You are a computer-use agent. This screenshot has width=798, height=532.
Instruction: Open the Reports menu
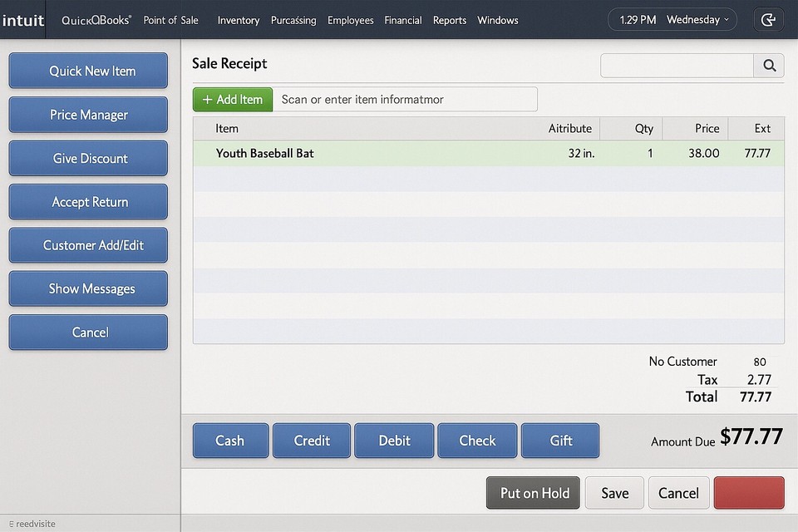tap(449, 20)
